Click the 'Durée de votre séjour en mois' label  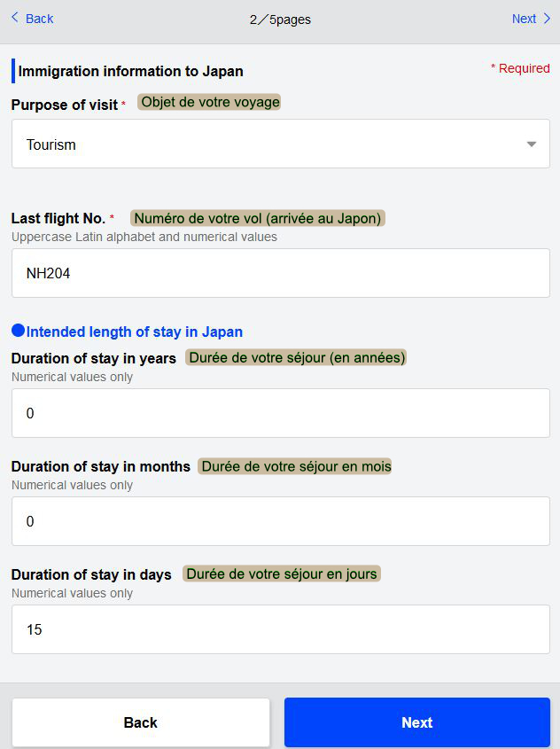296,466
